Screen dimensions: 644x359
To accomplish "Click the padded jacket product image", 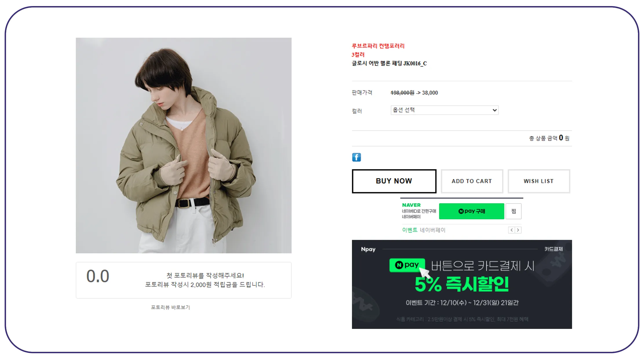I will coord(184,145).
